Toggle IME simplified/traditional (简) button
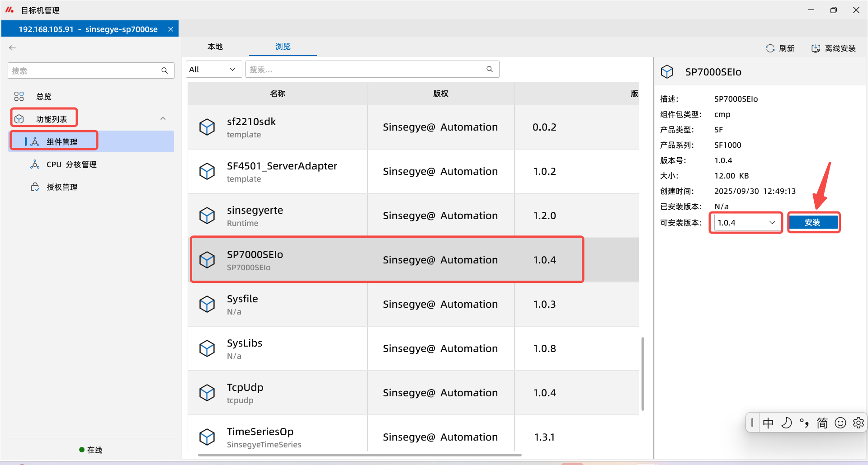The image size is (868, 465). pyautogui.click(x=822, y=423)
